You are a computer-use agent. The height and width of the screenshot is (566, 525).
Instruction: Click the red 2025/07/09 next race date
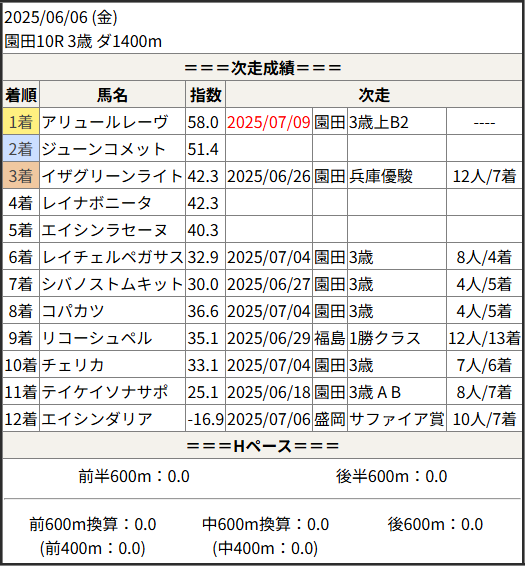[269, 122]
